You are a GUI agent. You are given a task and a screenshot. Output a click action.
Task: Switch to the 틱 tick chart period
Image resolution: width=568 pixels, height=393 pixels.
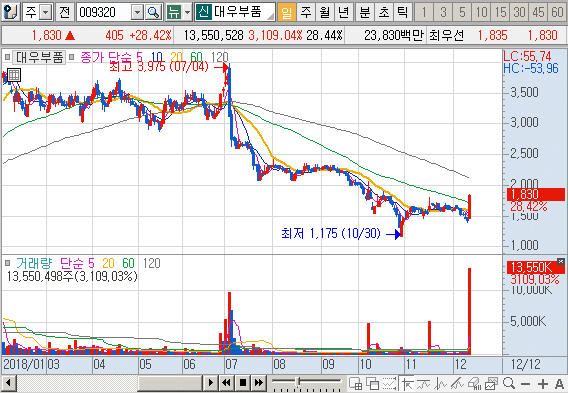coord(402,12)
